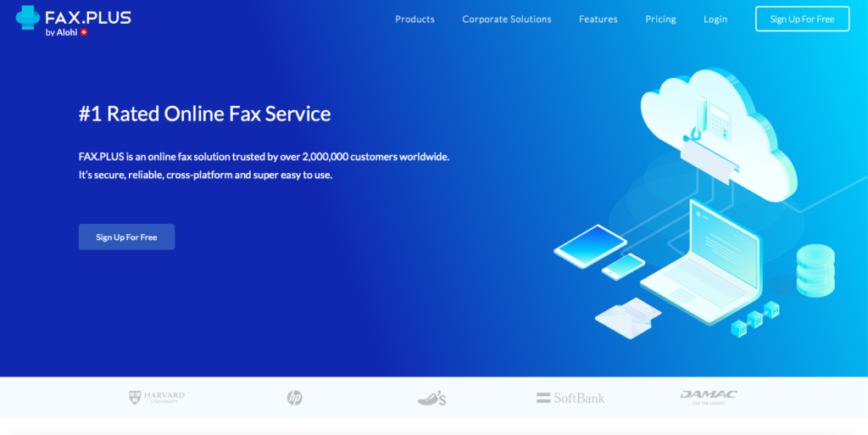Screen dimensions: 868x435
Task: Open the Products menu
Action: click(415, 20)
